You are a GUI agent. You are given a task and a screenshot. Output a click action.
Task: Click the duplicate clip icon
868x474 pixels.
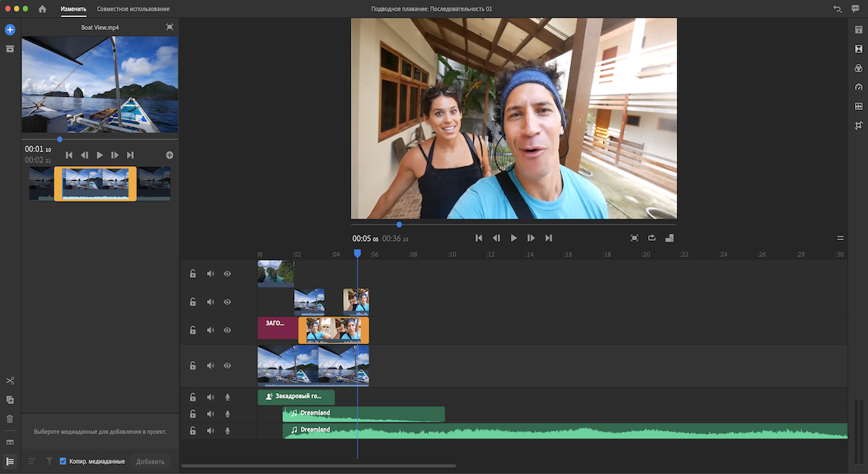pyautogui.click(x=10, y=400)
